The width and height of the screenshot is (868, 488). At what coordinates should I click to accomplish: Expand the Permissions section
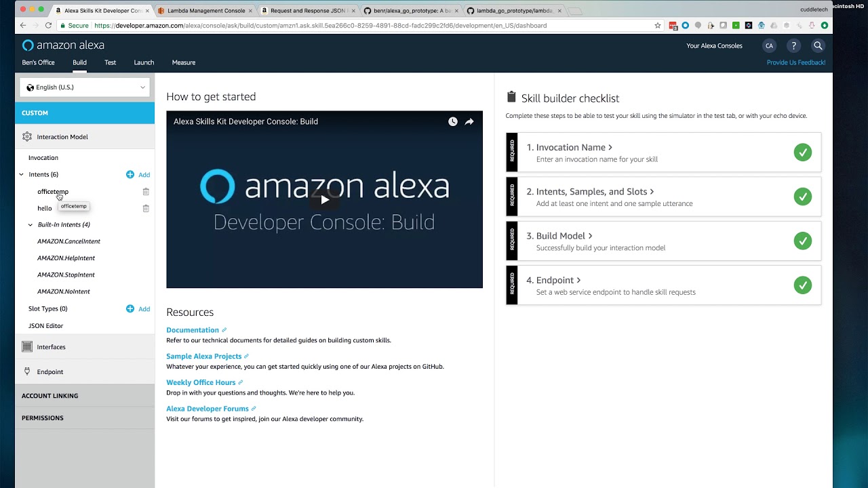point(85,418)
